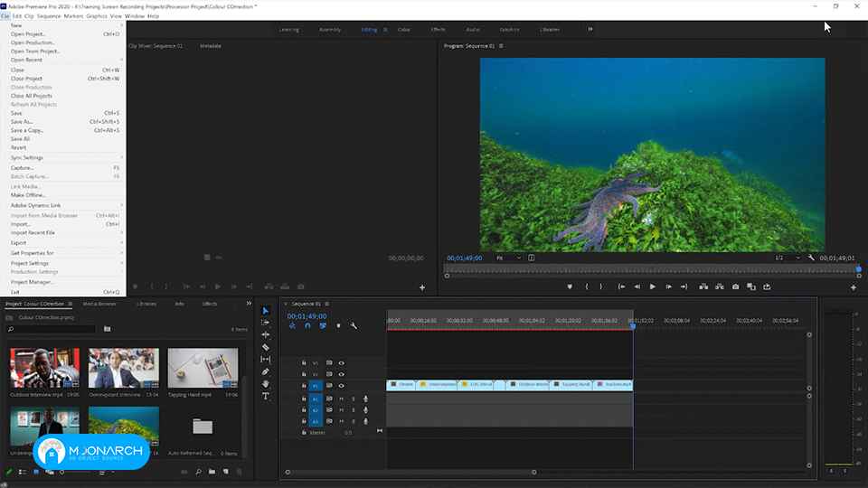The height and width of the screenshot is (488, 868).
Task: Click the Export Media button icon
Action: coord(767,286)
